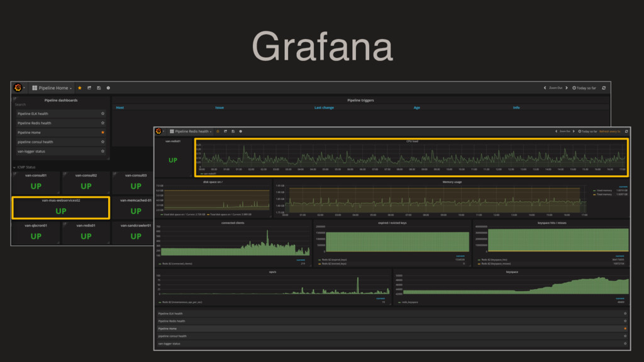Open pipeline consul health in left dashboards list
Image resolution: width=644 pixels, height=362 pixels.
(61, 142)
